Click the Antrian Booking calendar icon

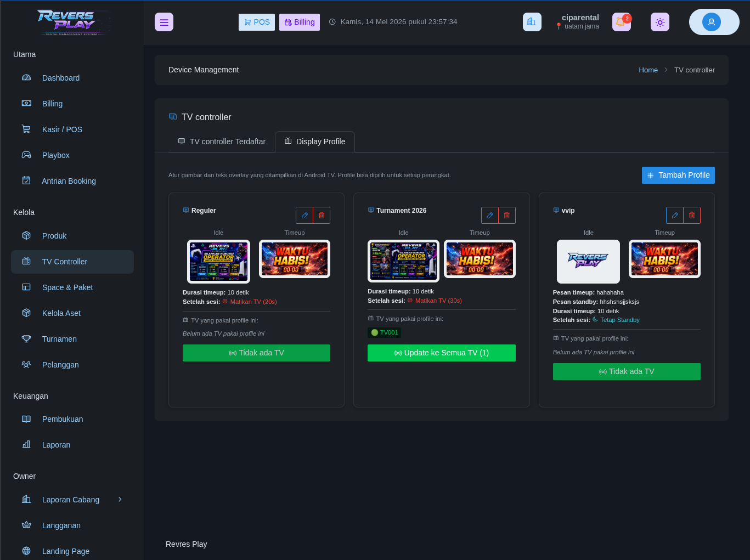click(26, 180)
